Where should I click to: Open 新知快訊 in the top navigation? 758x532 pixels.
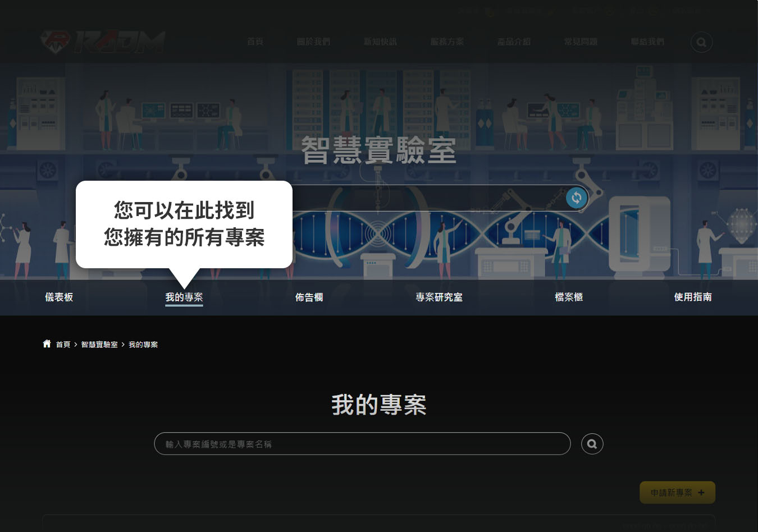[380, 42]
